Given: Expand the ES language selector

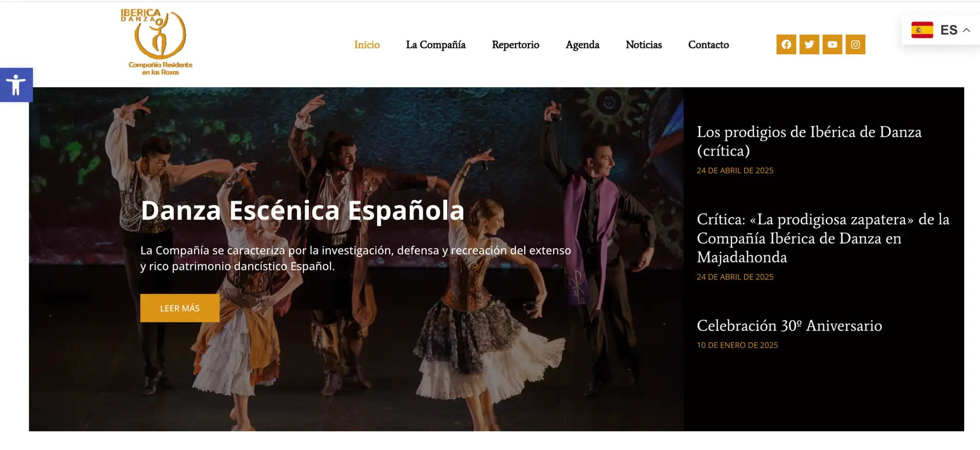Looking at the screenshot, I should 948,30.
